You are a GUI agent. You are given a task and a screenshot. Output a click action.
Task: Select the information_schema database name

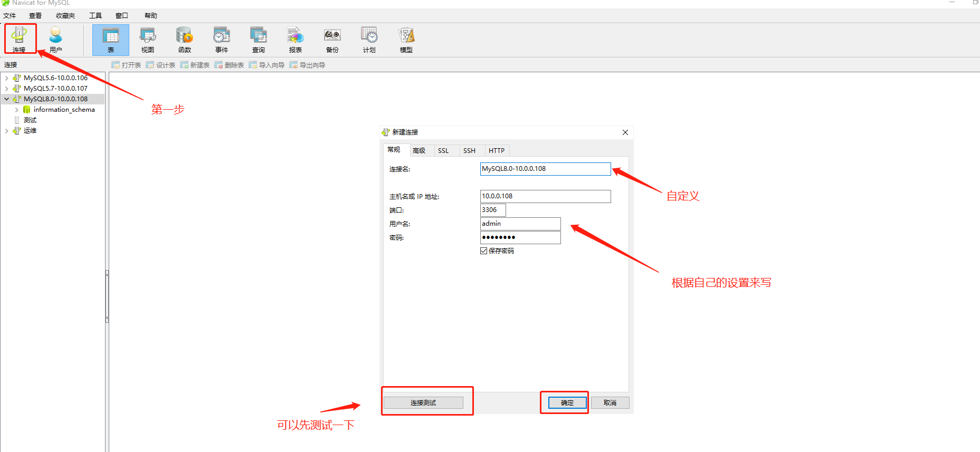64,109
